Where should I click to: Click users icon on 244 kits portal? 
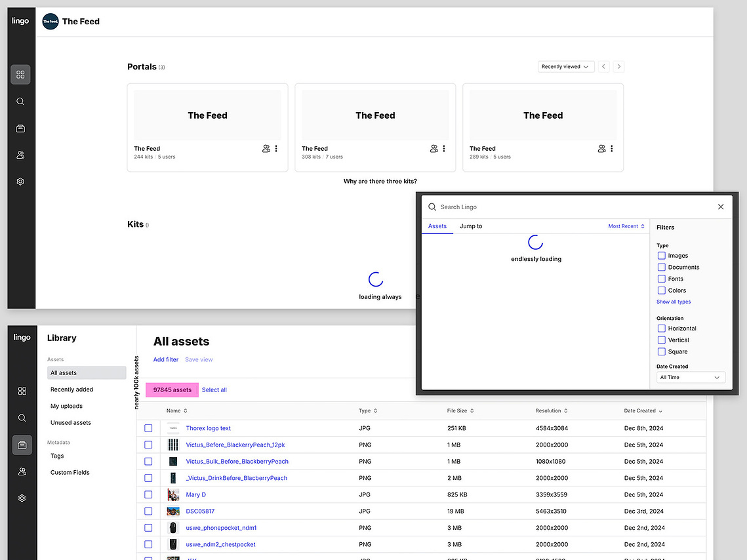pos(266,149)
